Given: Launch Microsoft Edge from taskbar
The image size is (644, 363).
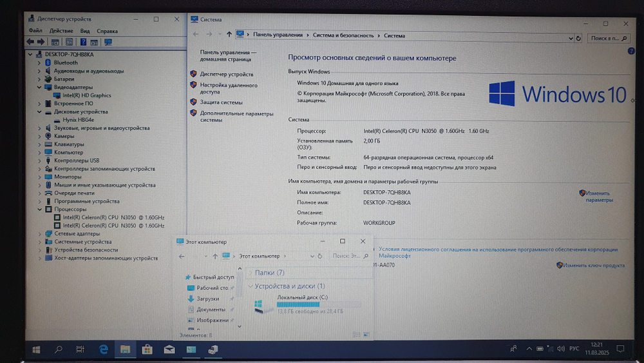Looking at the screenshot, I should 103,349.
